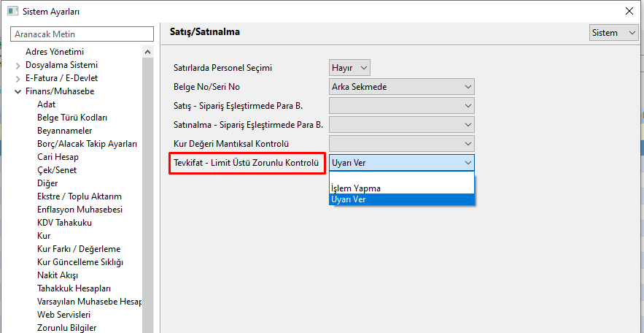The width and height of the screenshot is (644, 333).
Task: Expand the Dosyalama Sistemi tree node
Action: coord(18,65)
